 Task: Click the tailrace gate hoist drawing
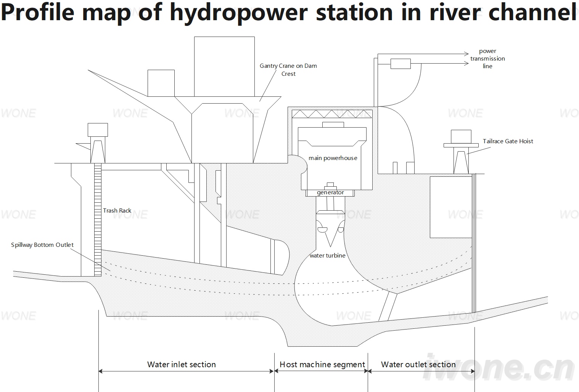point(461,152)
